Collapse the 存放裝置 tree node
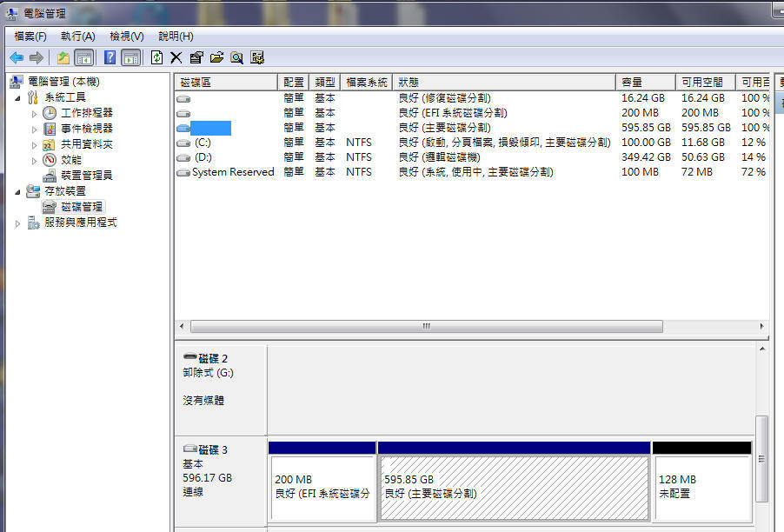Image resolution: width=784 pixels, height=532 pixels. click(x=17, y=192)
